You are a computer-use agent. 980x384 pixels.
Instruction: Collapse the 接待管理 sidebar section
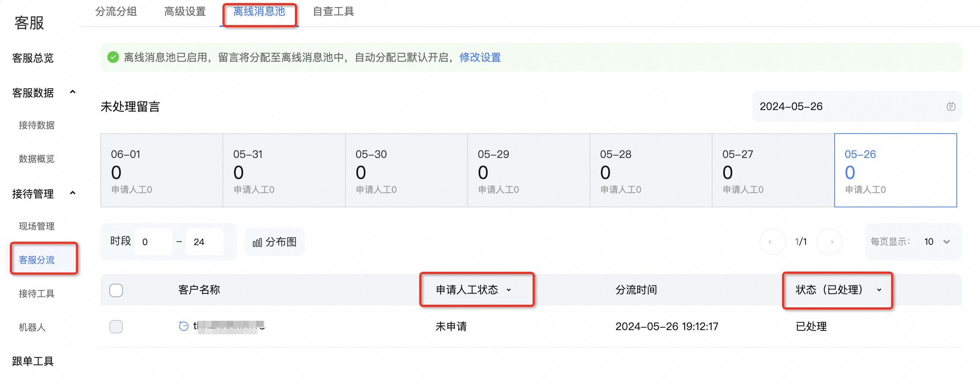(73, 193)
